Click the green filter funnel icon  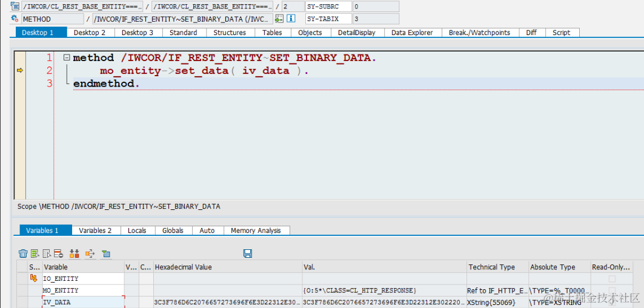tap(106, 254)
